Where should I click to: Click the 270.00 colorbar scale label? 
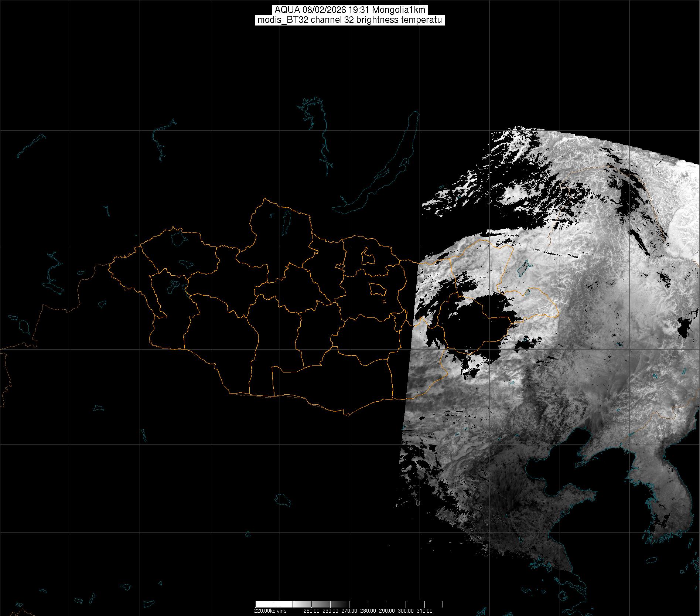click(349, 611)
